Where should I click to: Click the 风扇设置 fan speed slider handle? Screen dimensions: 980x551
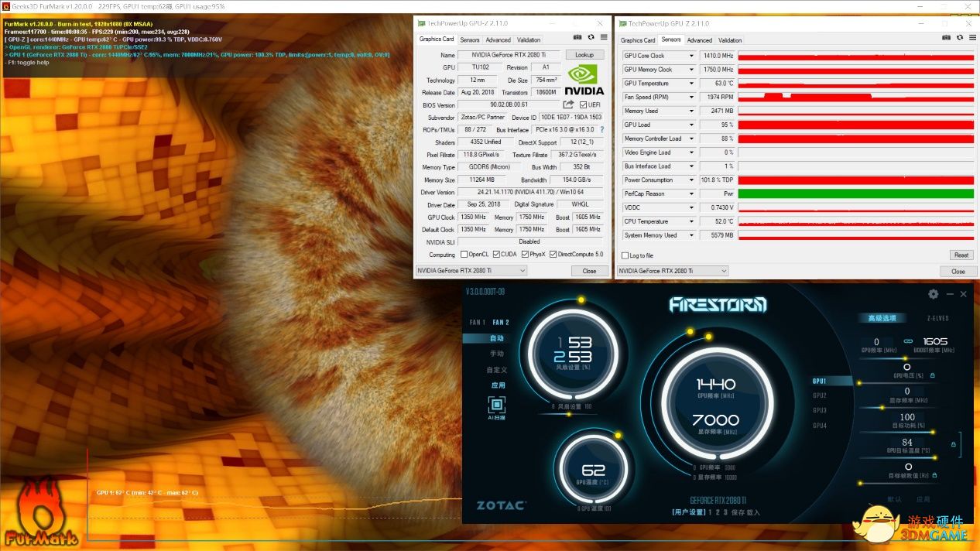(570, 413)
